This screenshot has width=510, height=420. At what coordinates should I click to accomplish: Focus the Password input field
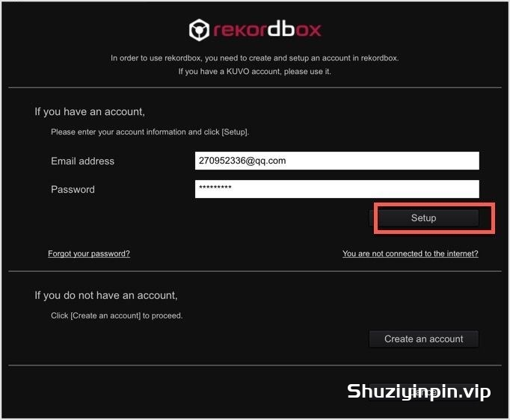point(337,189)
